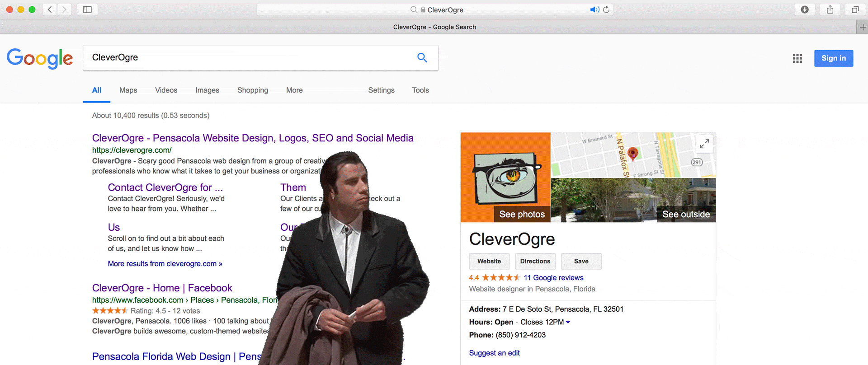The image size is (868, 365).
Task: Open the Google apps grid
Action: 797,58
